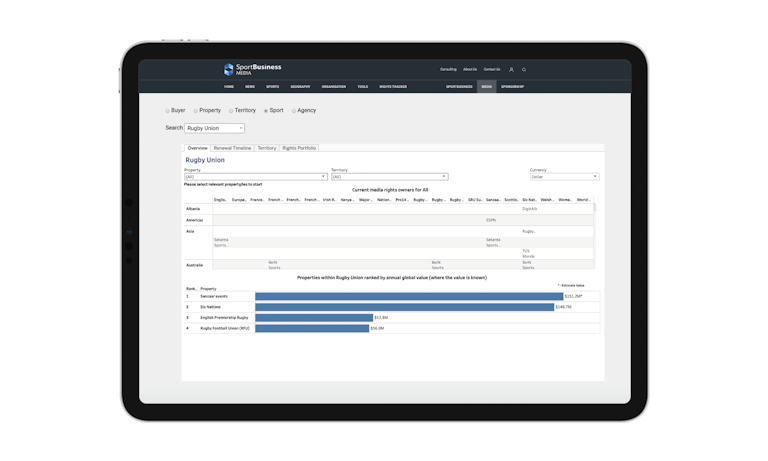Open RIGHTS TRACKER in the navigation bar
The height and width of the screenshot is (461, 768).
(393, 87)
